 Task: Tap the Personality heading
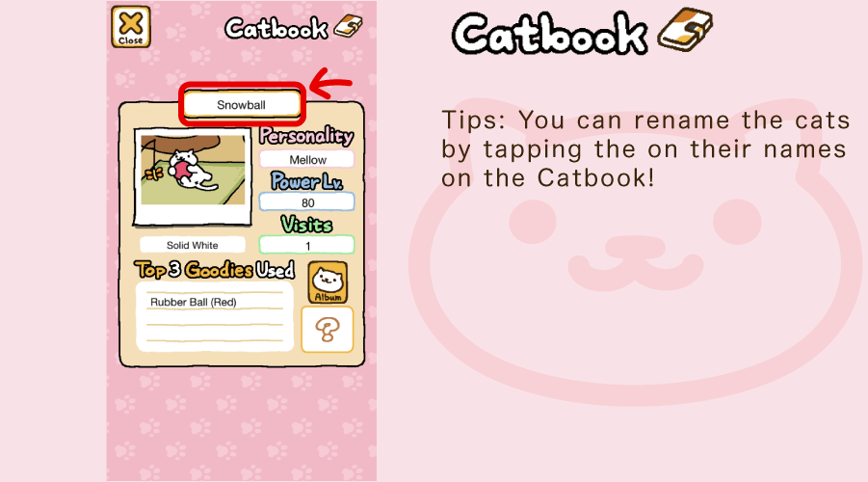point(306,136)
